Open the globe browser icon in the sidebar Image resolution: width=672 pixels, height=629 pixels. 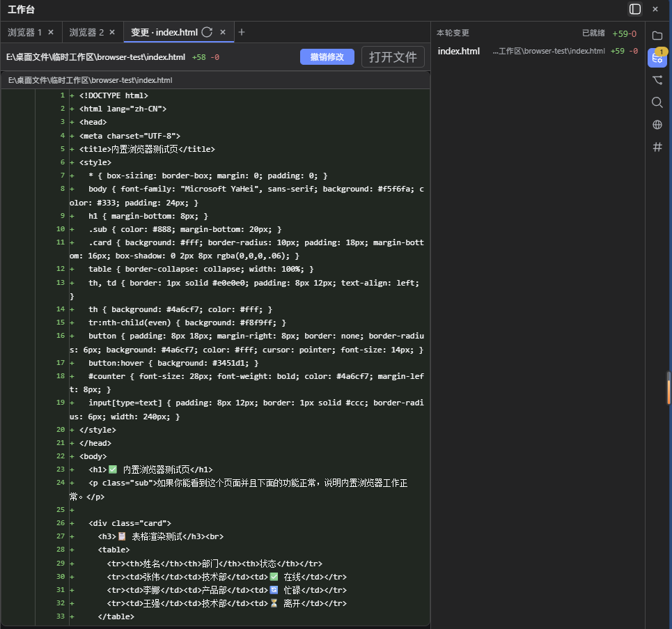pos(657,125)
